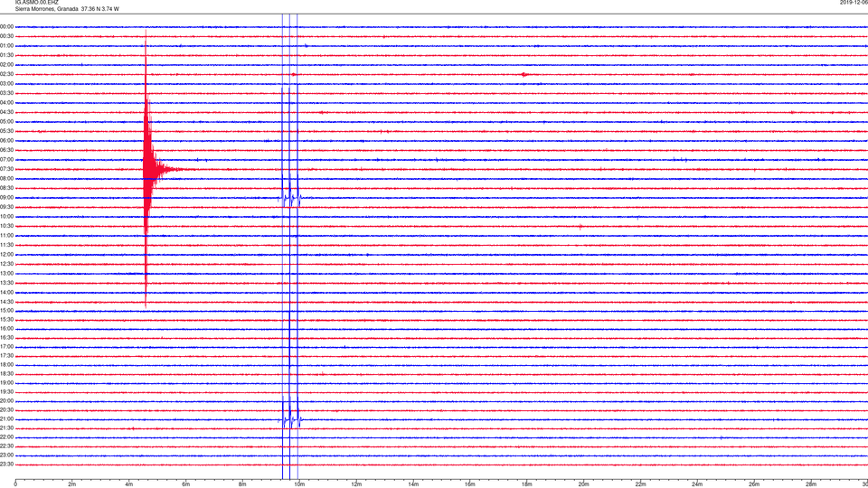Click the 10m tick label on the minute axis
The height and width of the screenshot is (488, 868).
(299, 484)
